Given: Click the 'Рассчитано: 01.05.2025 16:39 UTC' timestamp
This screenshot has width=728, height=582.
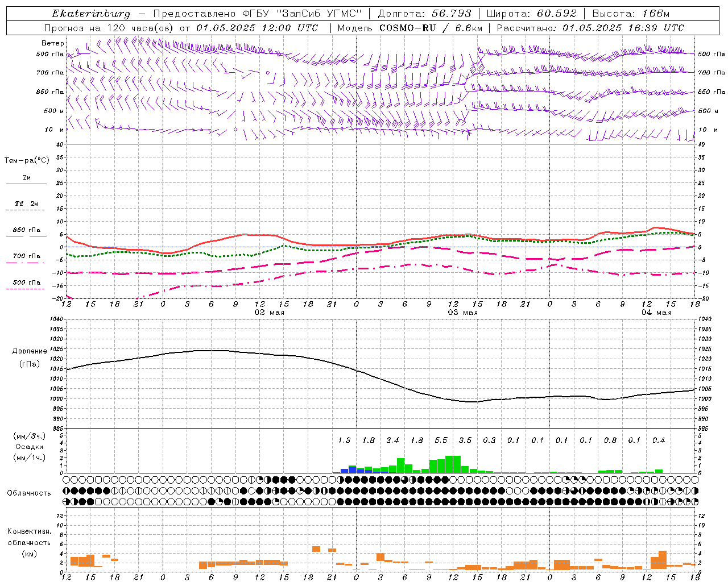Looking at the screenshot, I should (590, 28).
